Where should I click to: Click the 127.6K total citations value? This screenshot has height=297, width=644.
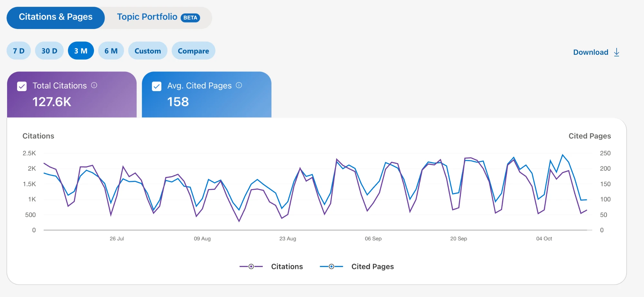[x=52, y=102]
